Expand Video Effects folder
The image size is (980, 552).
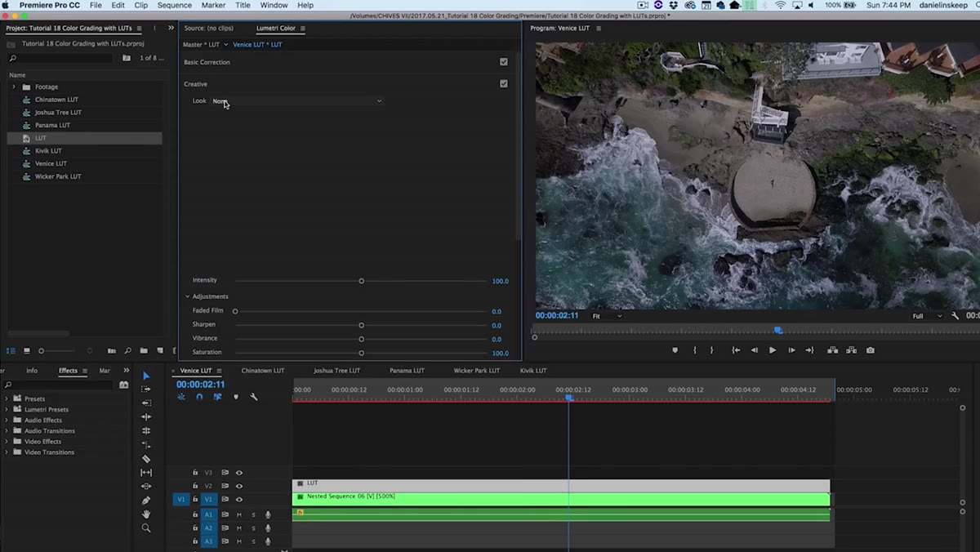(7, 441)
